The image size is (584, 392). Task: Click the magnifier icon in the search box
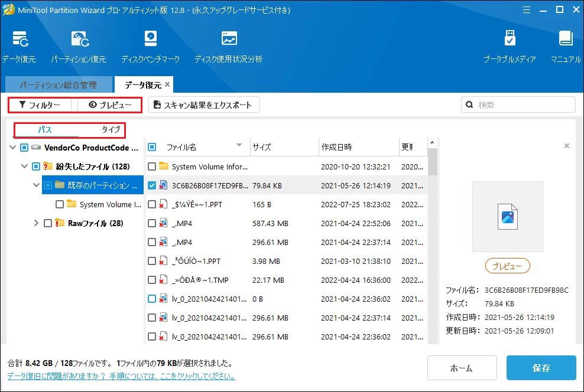tap(470, 105)
